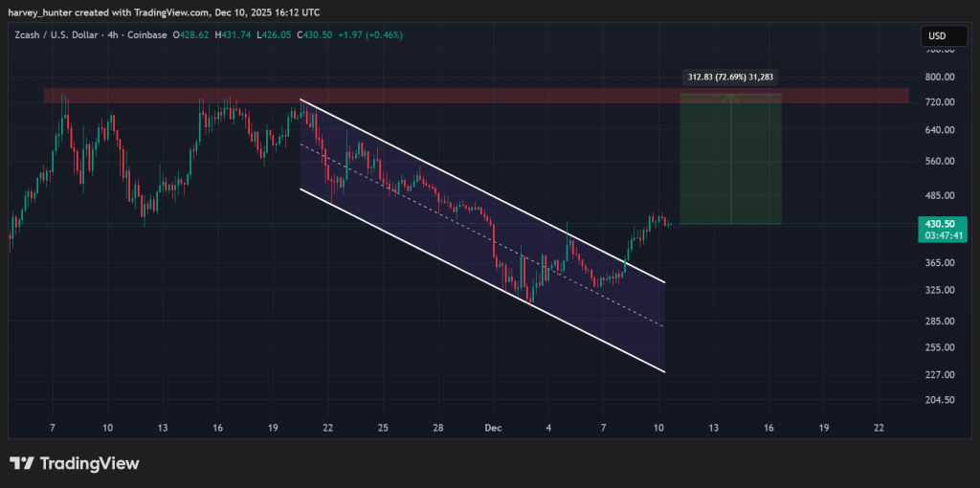
Task: Click the upward arrow tip in green box
Action: click(x=731, y=96)
